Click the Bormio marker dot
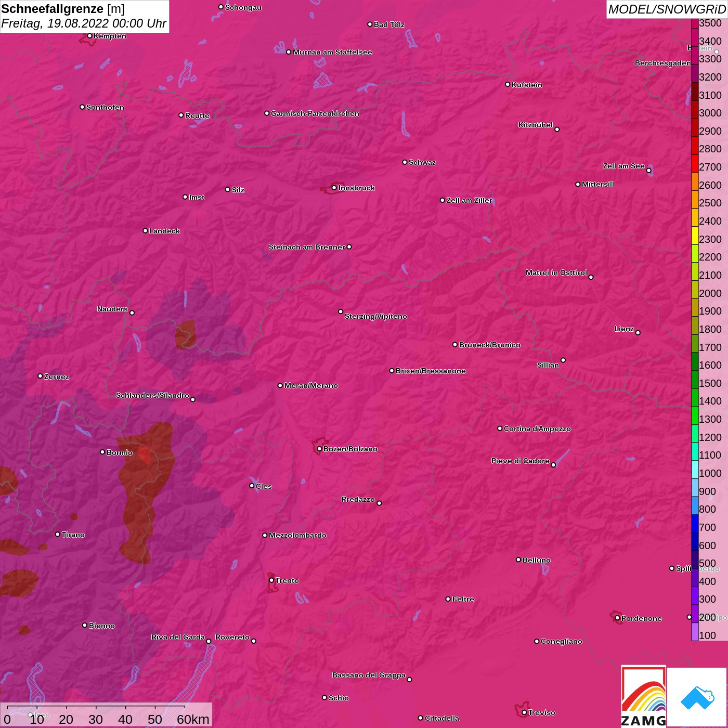The image size is (728, 728). coord(102,452)
